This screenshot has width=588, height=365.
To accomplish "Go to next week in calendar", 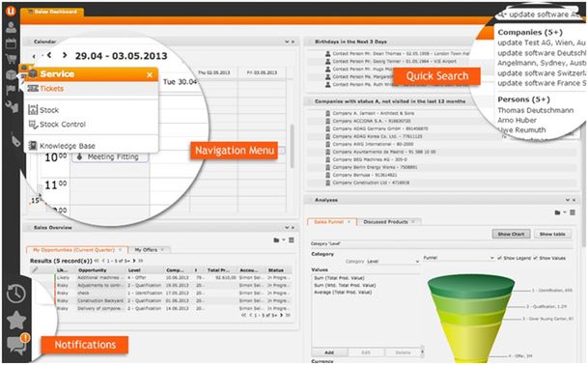I will click(x=65, y=55).
